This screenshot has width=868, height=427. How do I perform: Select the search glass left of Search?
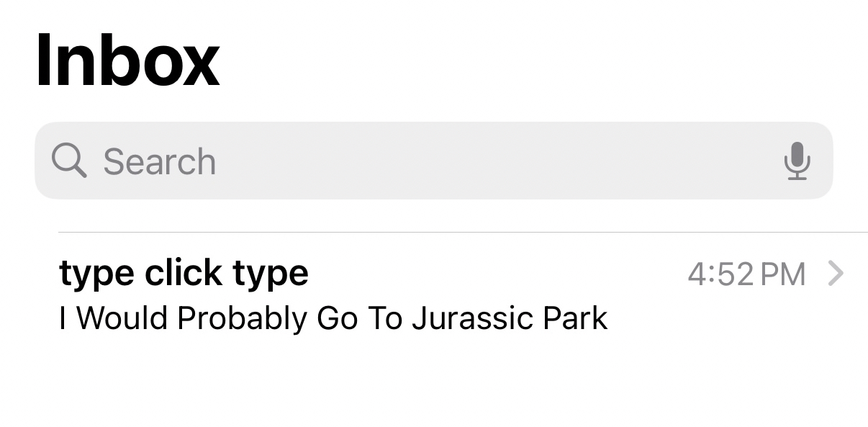[69, 161]
